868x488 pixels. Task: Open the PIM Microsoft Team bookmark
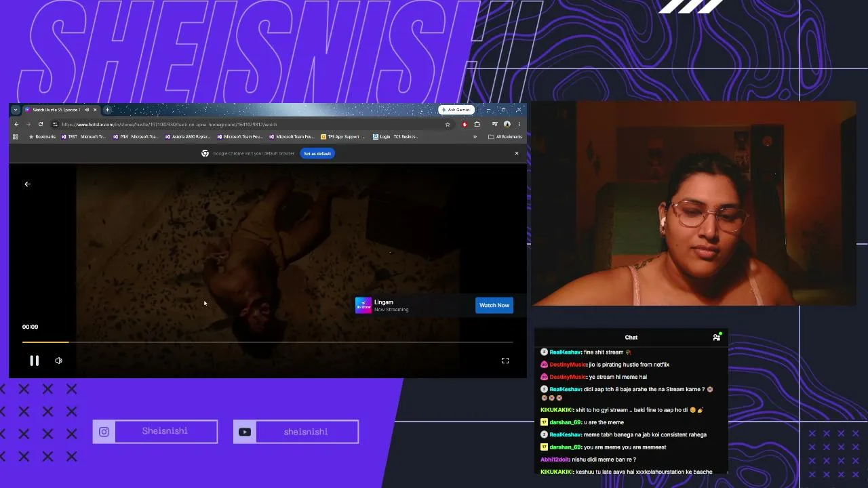pos(136,137)
